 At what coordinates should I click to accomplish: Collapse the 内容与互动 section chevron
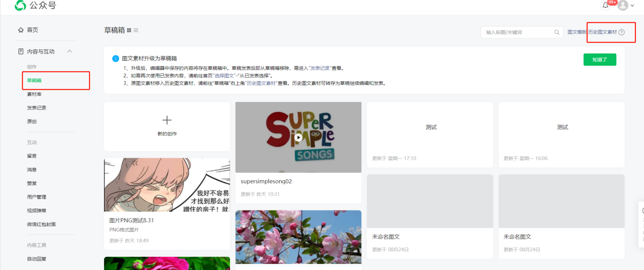pyautogui.click(x=69, y=51)
